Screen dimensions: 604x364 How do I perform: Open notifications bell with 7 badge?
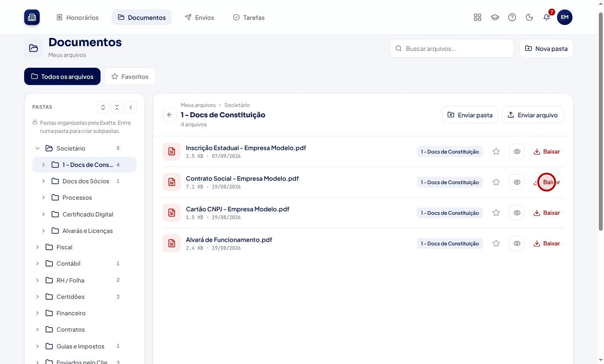coord(547,17)
